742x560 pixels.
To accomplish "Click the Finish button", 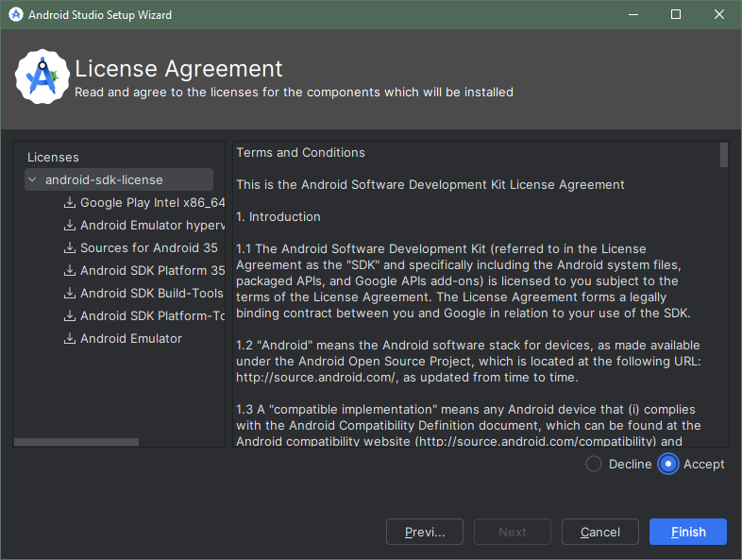I will [688, 532].
